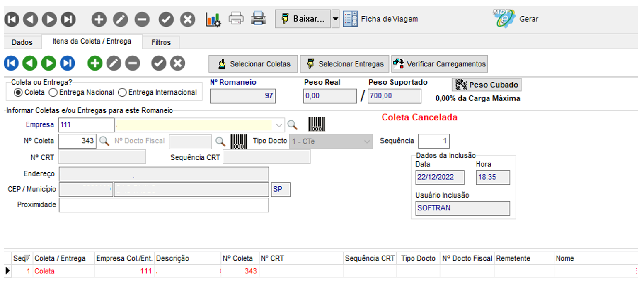Click the green add item button
This screenshot has width=644, height=283.
95,63
